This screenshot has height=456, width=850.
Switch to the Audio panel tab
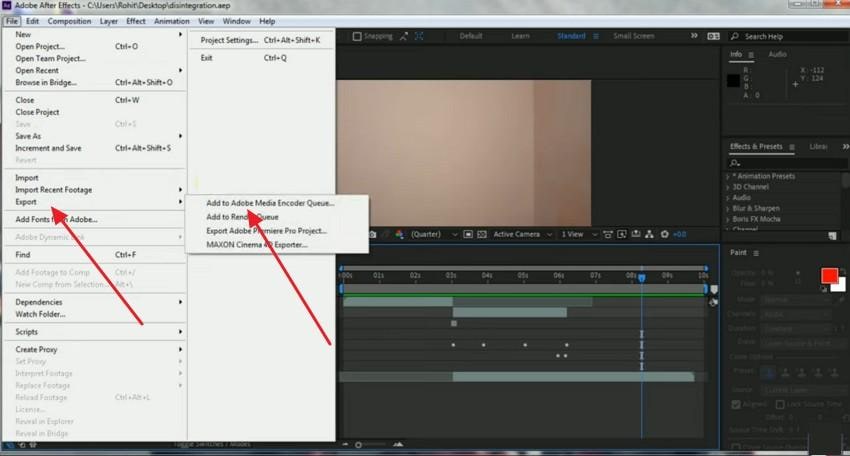pos(777,54)
